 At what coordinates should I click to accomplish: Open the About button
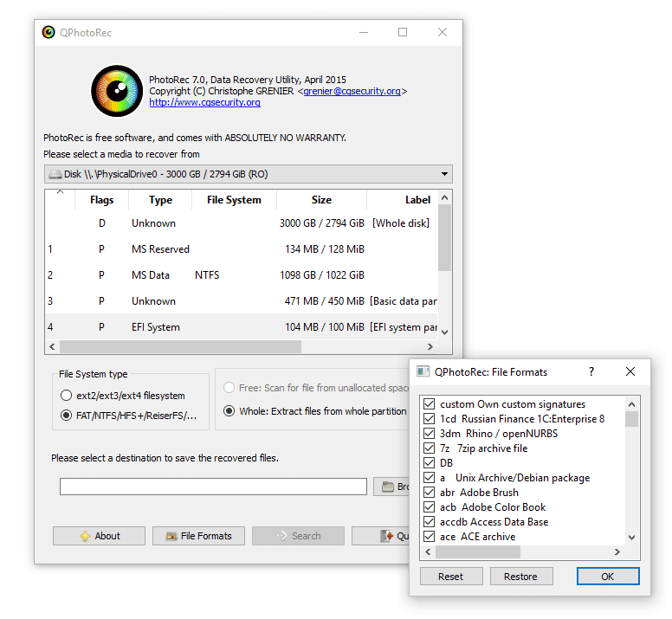pos(99,536)
